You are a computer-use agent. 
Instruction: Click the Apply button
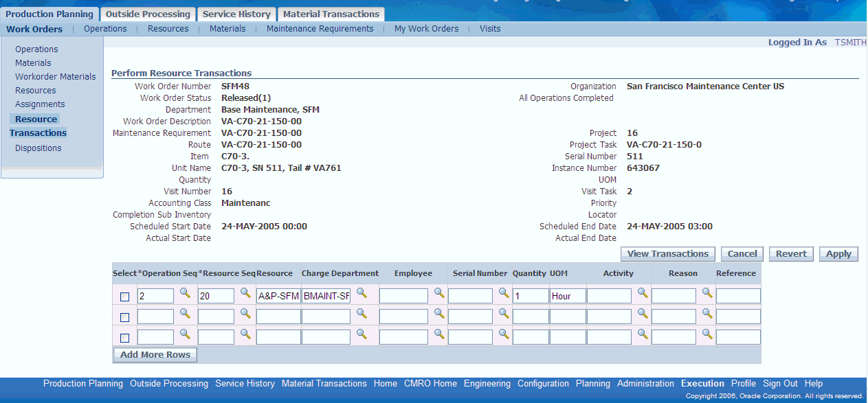pyautogui.click(x=838, y=254)
